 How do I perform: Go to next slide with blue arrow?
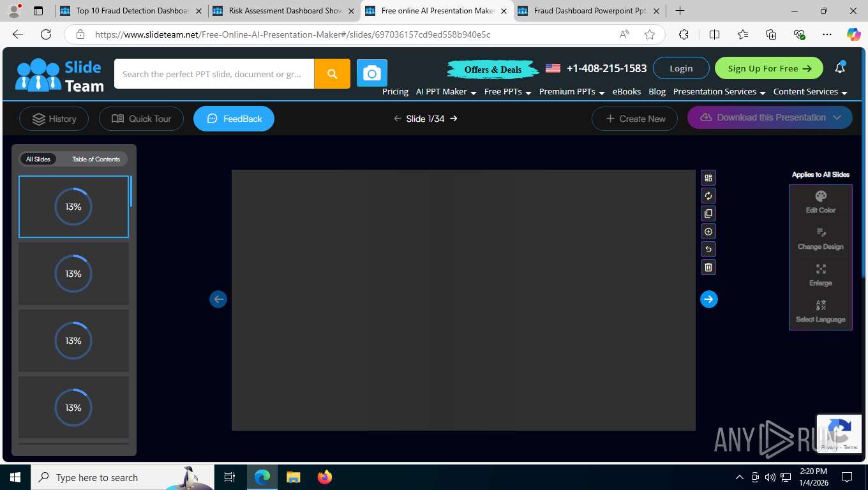coord(709,299)
